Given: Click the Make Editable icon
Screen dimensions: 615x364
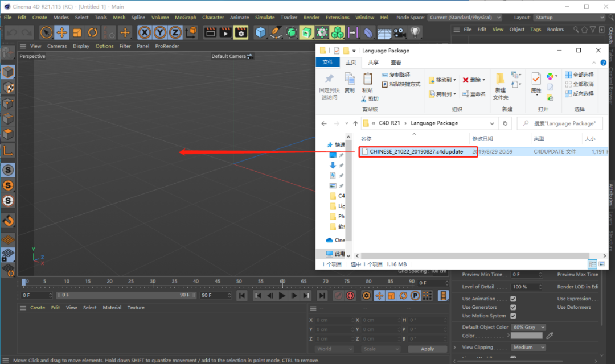Looking at the screenshot, I should click(x=8, y=53).
